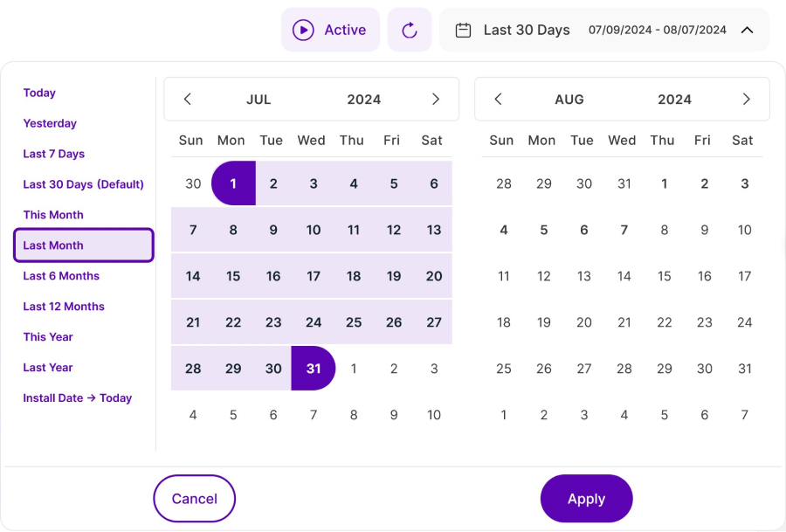Image resolution: width=786 pixels, height=532 pixels.
Task: Pick August 7 in the calendar
Action: pos(624,230)
